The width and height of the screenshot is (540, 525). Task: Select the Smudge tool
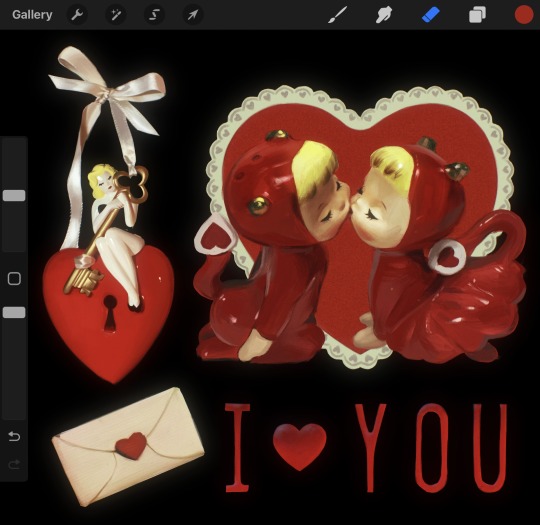[384, 15]
